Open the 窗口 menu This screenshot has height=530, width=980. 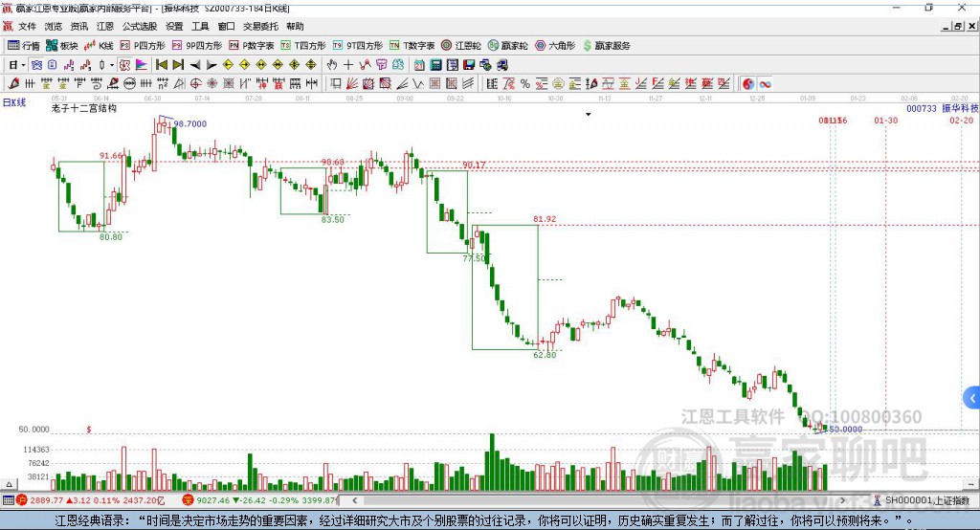point(226,26)
